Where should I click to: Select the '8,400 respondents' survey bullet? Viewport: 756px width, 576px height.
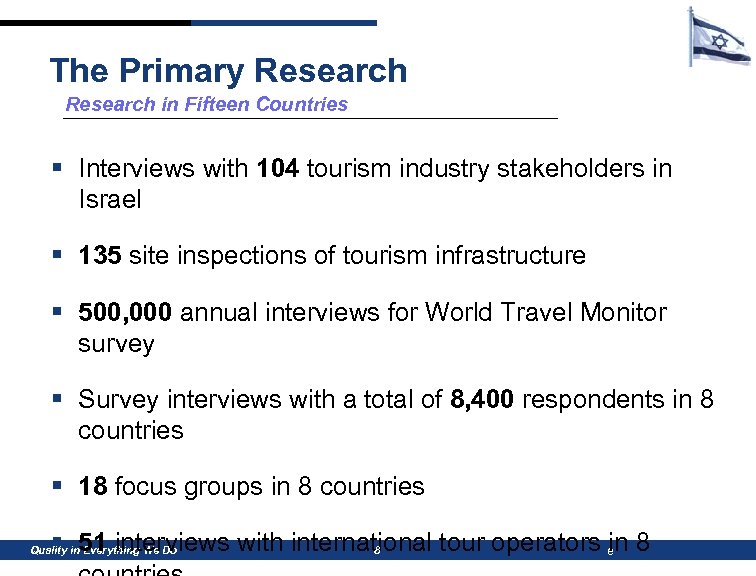point(395,414)
